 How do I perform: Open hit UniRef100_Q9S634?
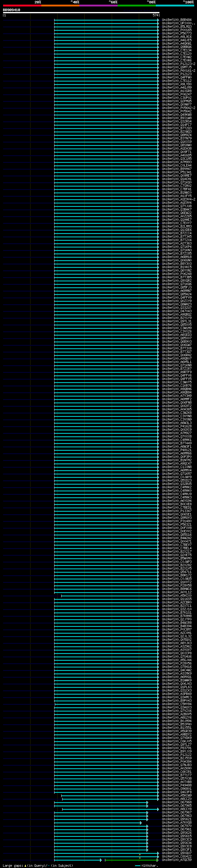177,843
